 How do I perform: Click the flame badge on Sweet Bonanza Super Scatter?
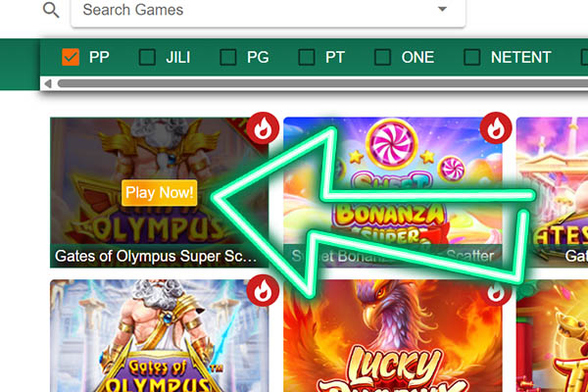point(496,128)
